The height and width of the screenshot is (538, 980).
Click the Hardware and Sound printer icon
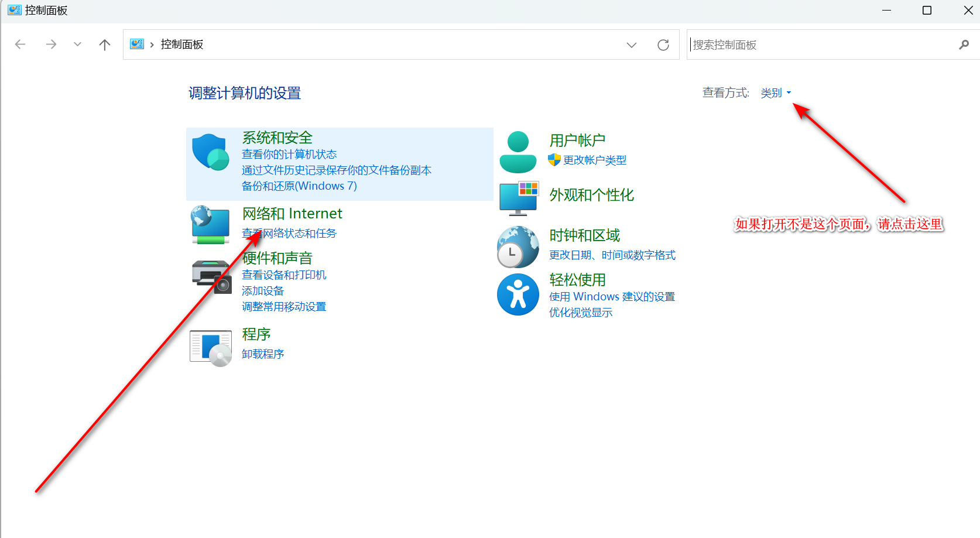coord(211,276)
